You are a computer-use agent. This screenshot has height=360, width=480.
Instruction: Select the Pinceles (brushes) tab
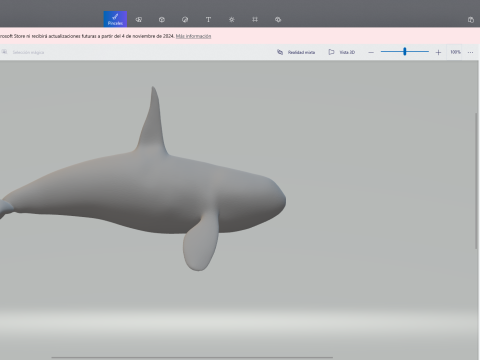[115, 19]
